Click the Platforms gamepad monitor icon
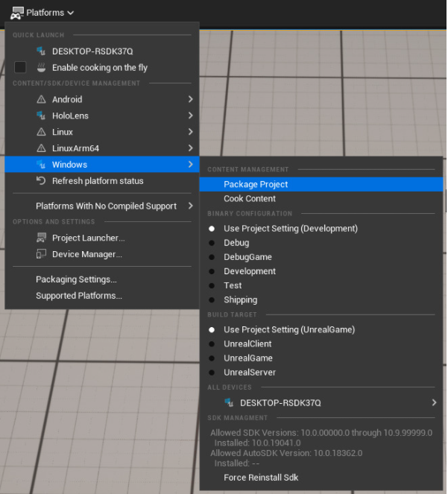Viewport: 448px width, 494px height. (17, 13)
